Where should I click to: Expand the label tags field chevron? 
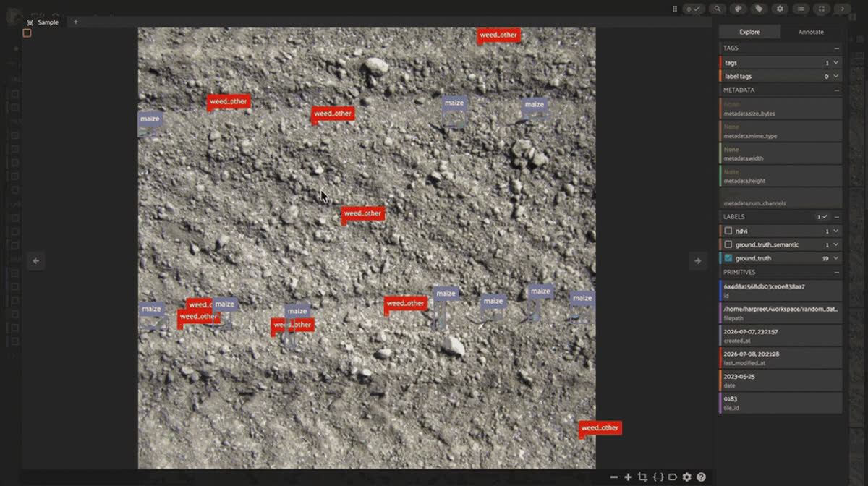coord(836,76)
